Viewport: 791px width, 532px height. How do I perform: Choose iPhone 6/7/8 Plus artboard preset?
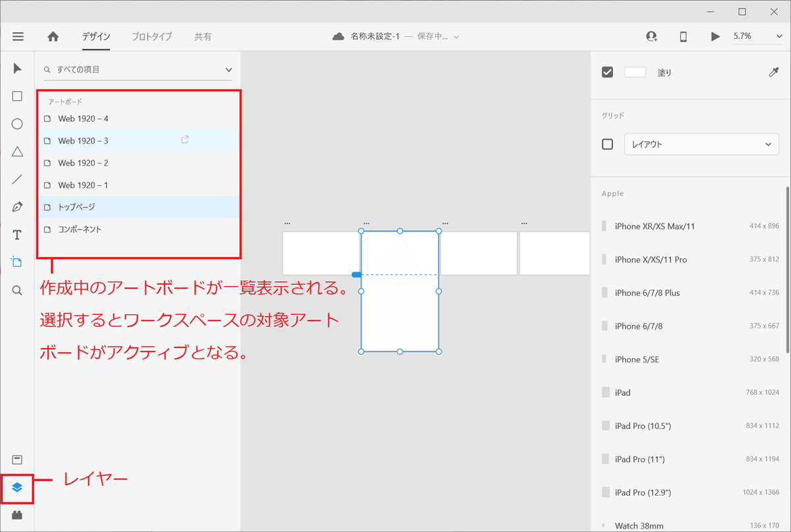[x=690, y=293]
